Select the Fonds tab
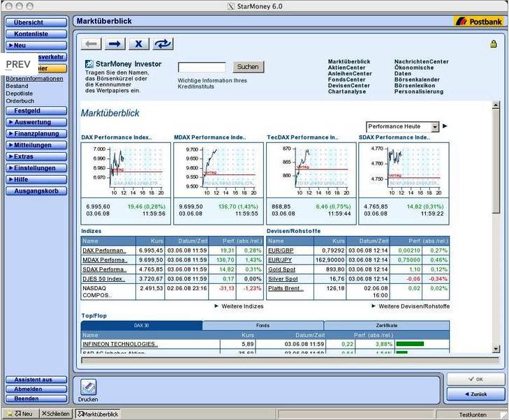The image size is (509, 420). click(263, 325)
